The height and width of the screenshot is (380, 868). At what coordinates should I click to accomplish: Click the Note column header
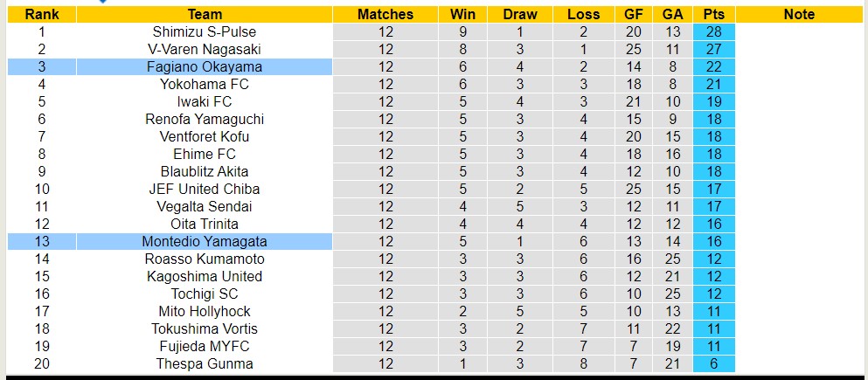(799, 14)
